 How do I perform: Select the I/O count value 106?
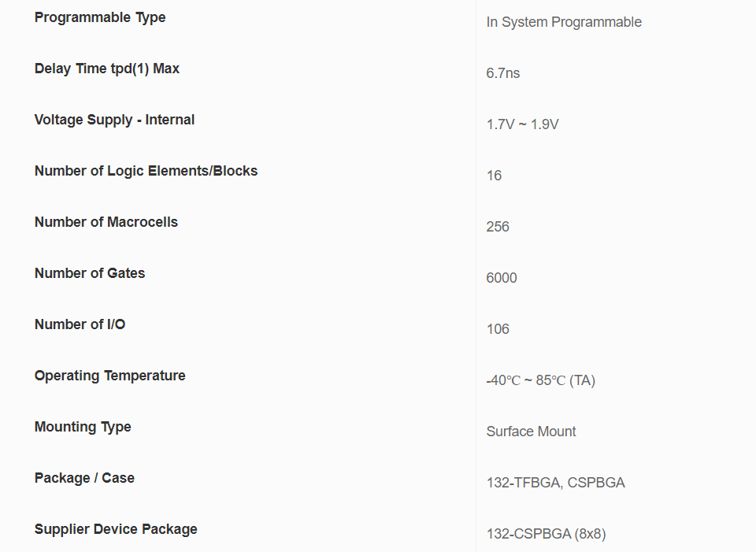pyautogui.click(x=498, y=329)
